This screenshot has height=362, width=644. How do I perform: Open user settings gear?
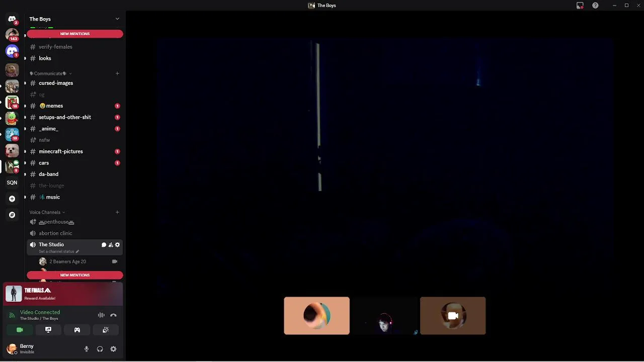tap(113, 349)
